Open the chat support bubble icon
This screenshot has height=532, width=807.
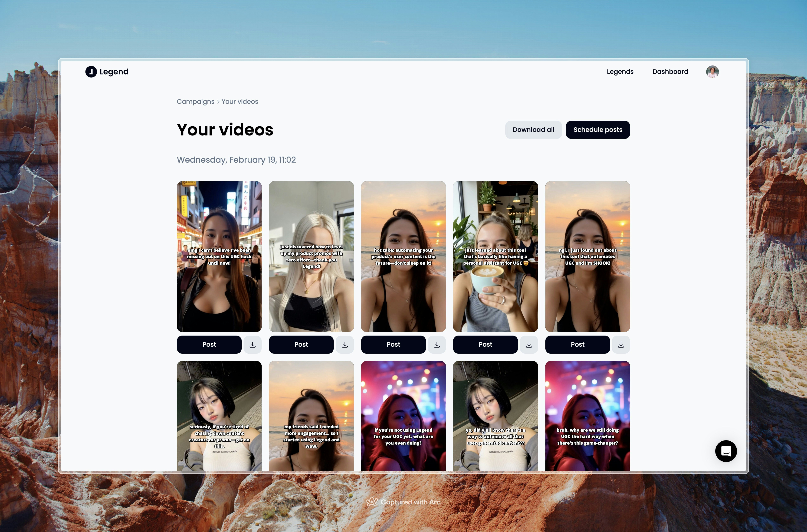pos(726,451)
